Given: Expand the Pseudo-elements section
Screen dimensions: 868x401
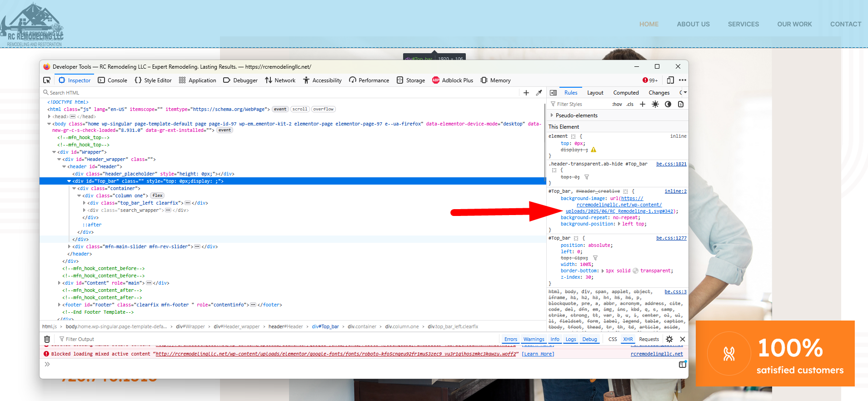Looking at the screenshot, I should (552, 115).
